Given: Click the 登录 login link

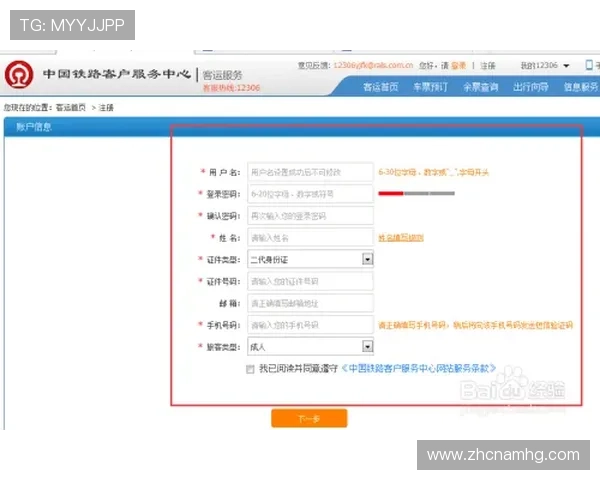Looking at the screenshot, I should [458, 65].
